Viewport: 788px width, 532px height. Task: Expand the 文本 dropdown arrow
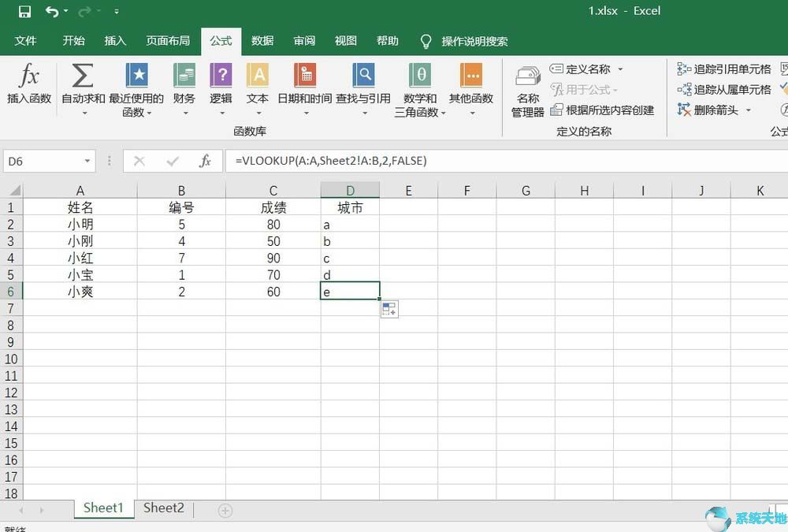click(258, 113)
